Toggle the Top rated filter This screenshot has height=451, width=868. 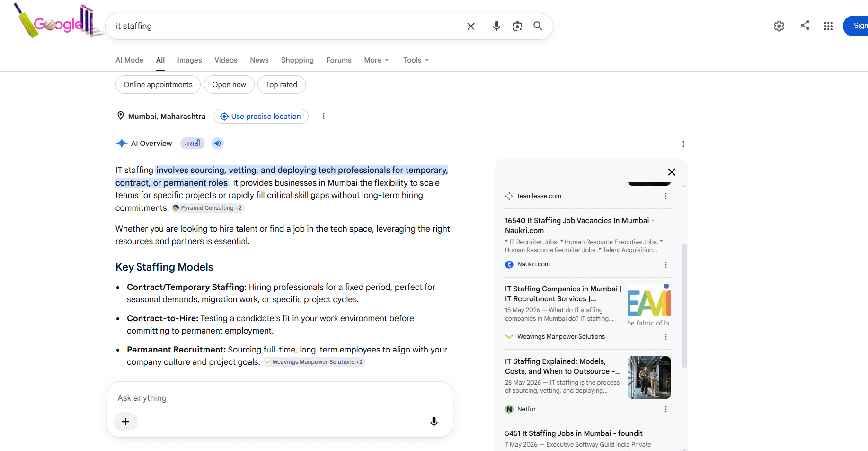tap(282, 85)
